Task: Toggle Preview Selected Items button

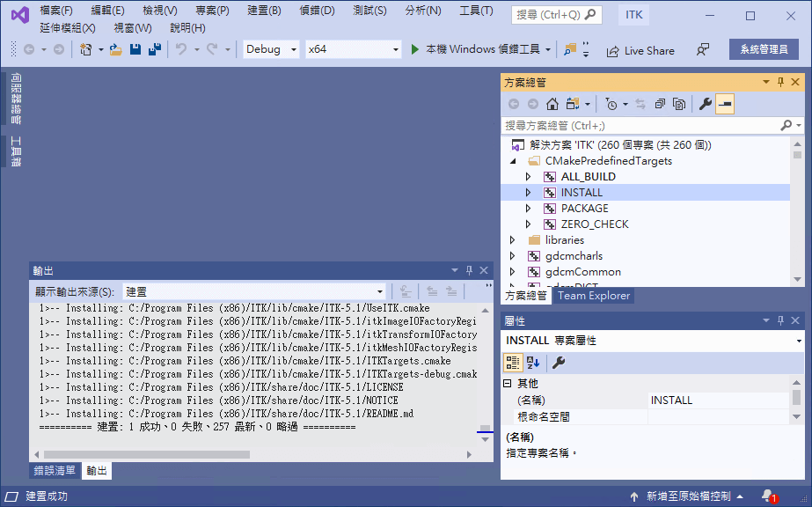Action: pos(725,104)
